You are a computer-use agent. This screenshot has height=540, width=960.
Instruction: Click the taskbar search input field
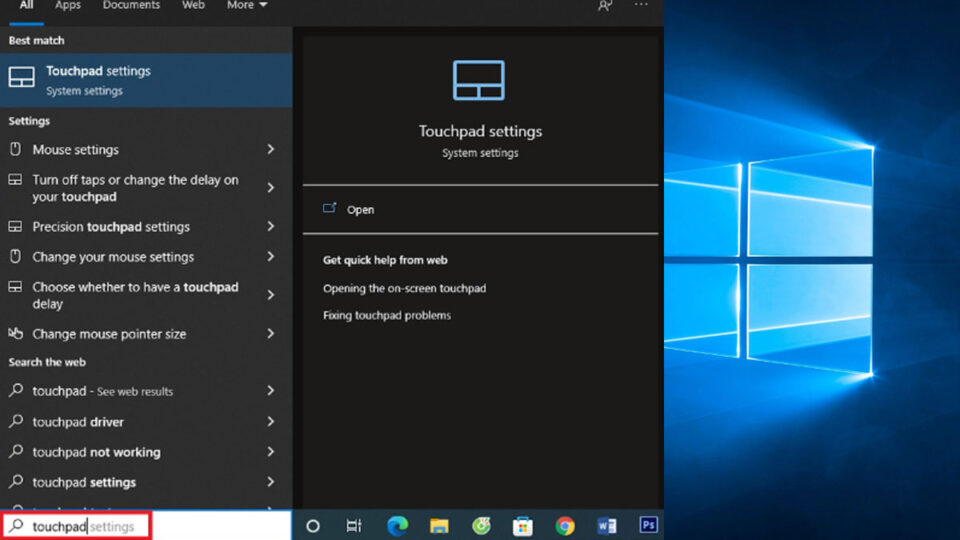coord(146,526)
